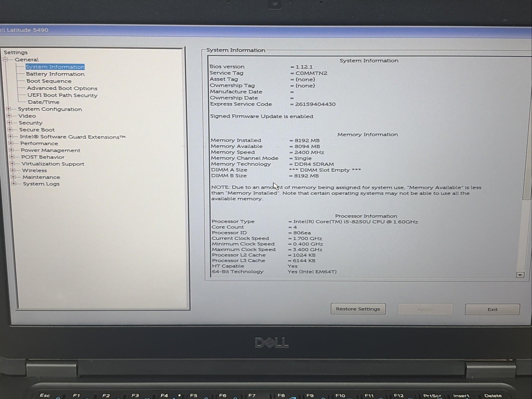
Task: Expand the Security settings node
Action: click(9, 122)
